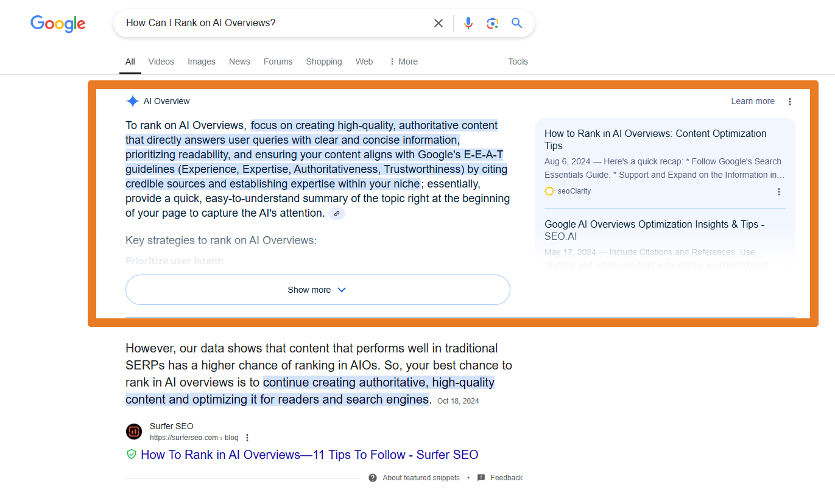Click the AI Overview sparkle icon
Viewport: 835px width, 504px height.
tap(132, 101)
